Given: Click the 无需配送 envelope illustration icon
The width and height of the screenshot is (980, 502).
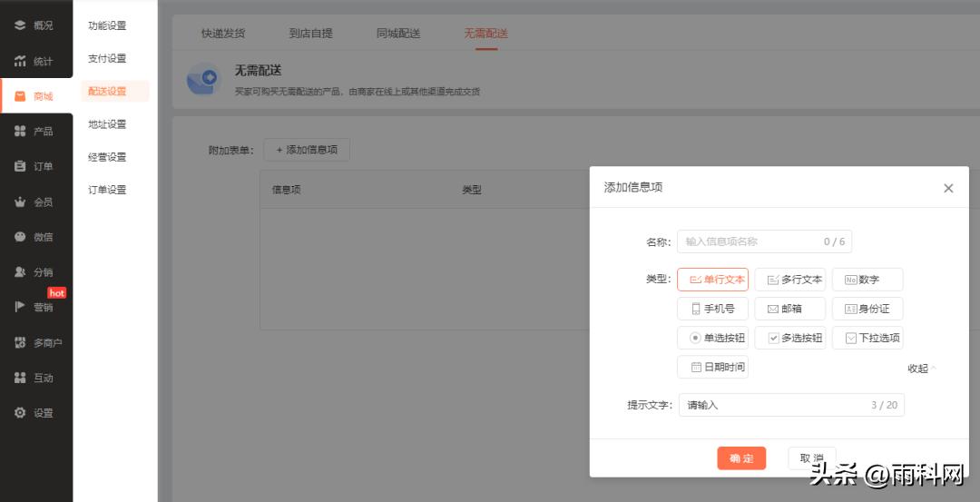Looking at the screenshot, I should 204,79.
